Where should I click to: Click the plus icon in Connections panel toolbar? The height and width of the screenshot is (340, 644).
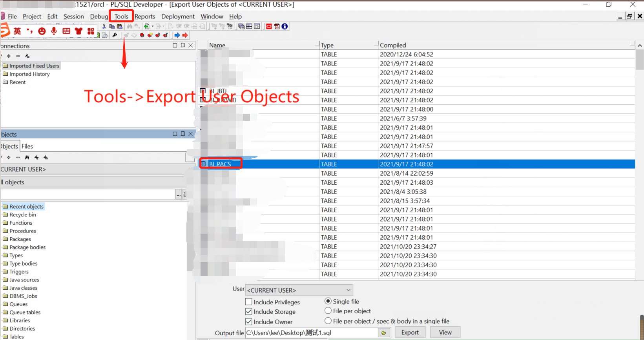click(x=9, y=56)
